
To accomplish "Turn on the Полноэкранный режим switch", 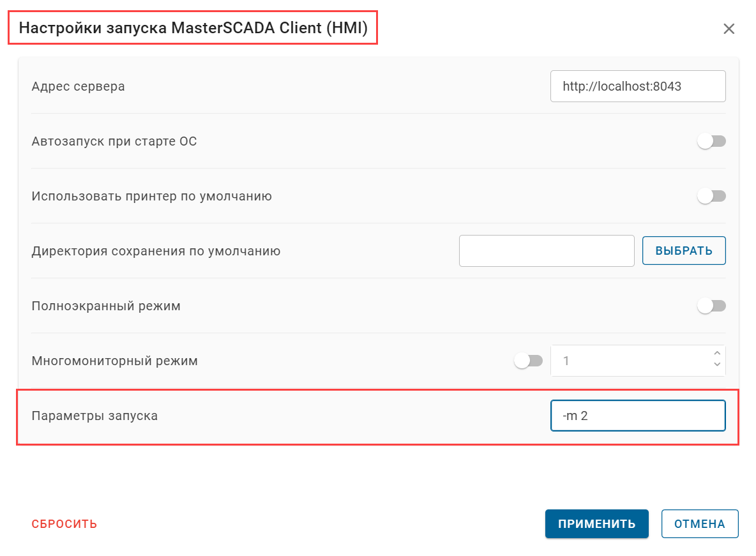I will [x=711, y=306].
